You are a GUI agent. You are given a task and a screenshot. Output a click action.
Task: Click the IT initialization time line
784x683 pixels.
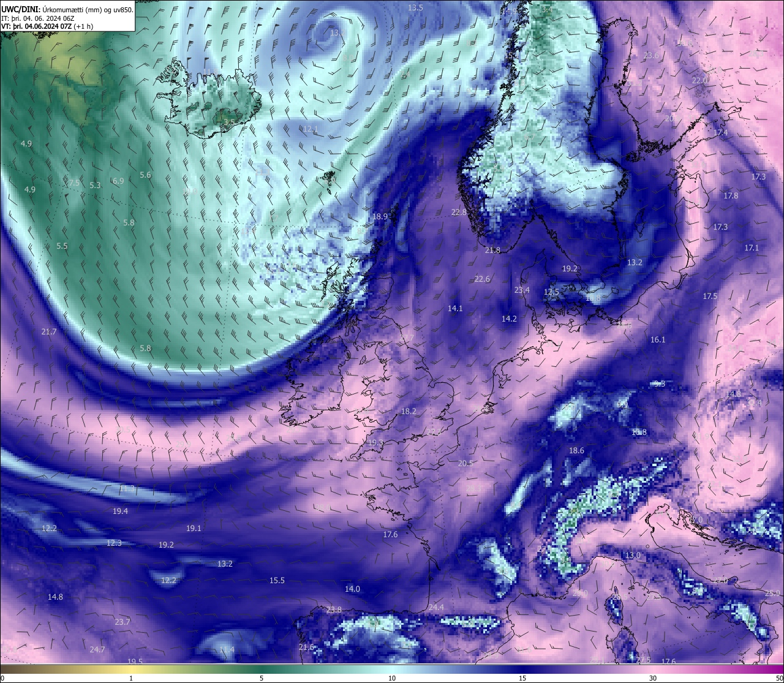[38, 18]
